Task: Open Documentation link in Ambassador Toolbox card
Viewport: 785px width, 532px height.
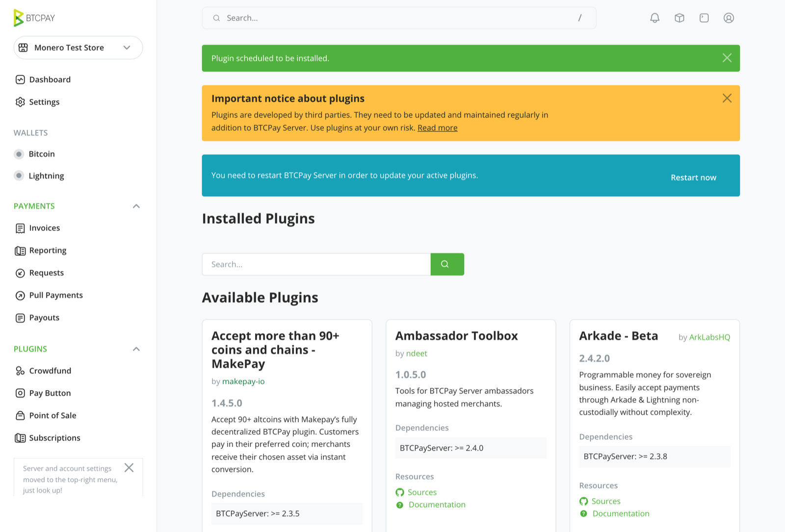Action: 437,505
